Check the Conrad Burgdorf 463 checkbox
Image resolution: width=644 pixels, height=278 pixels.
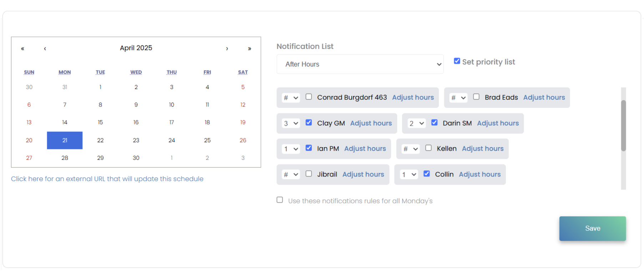click(309, 97)
